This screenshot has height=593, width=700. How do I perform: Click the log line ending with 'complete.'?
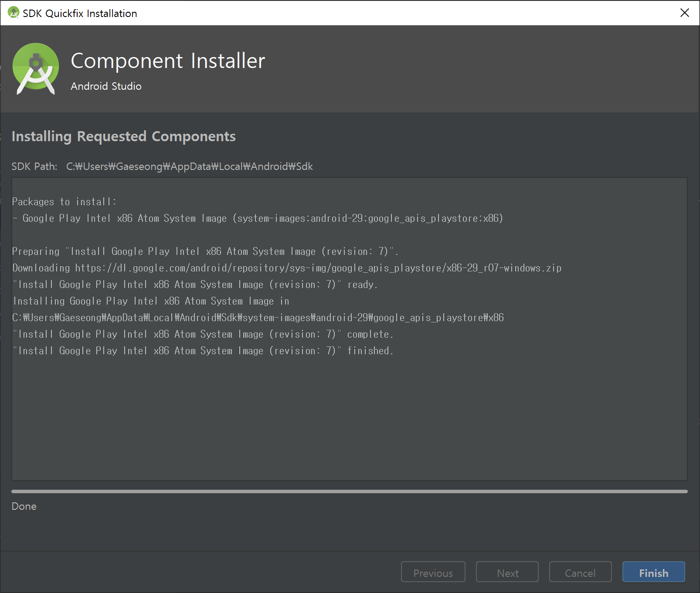pos(203,334)
